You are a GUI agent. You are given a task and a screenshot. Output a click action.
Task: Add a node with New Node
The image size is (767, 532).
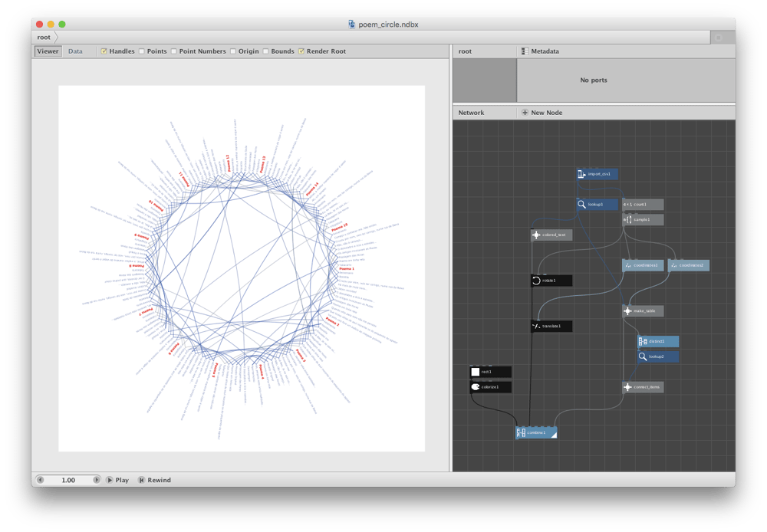pos(542,113)
